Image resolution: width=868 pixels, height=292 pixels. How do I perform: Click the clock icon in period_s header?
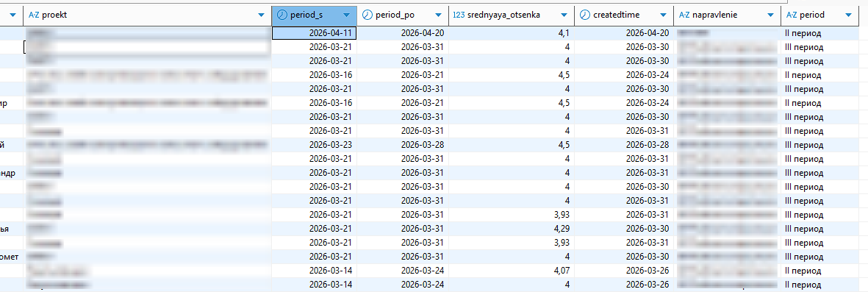pyautogui.click(x=281, y=15)
